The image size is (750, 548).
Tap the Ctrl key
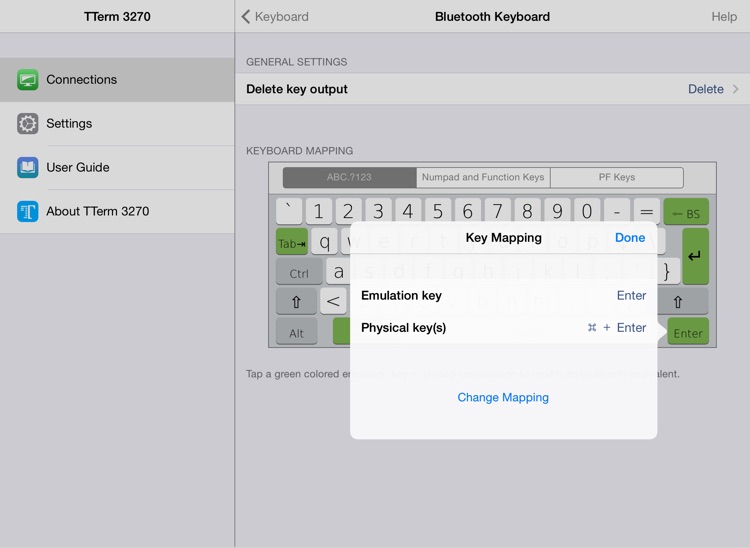pos(299,272)
